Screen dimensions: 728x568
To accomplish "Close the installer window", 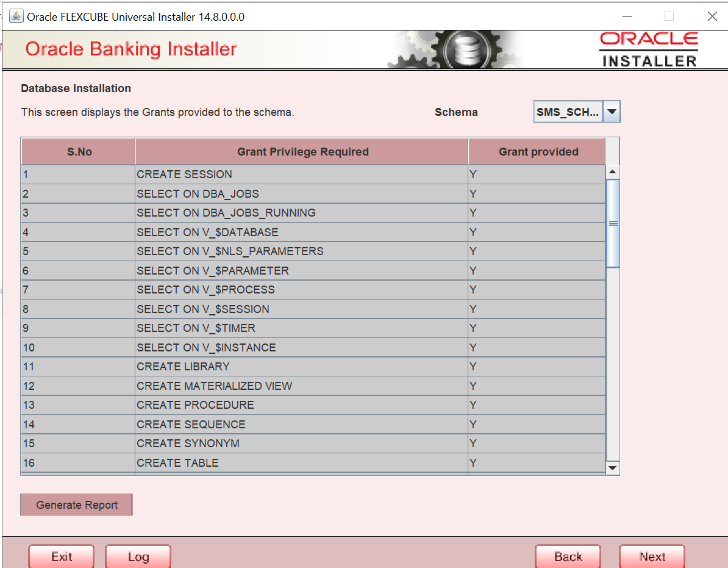I will (x=712, y=16).
